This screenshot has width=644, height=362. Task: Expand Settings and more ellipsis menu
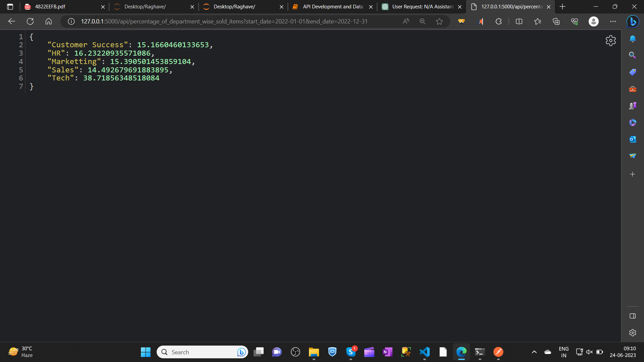[613, 21]
